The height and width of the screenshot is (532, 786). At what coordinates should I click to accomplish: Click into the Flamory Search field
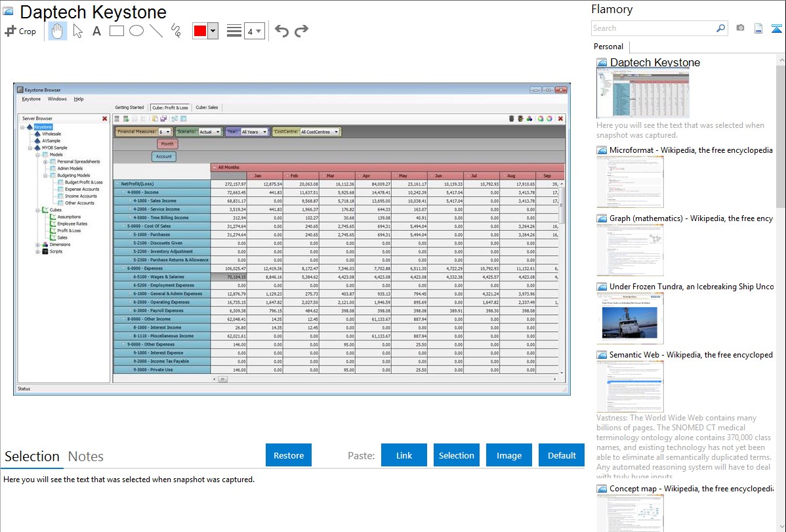(x=653, y=28)
